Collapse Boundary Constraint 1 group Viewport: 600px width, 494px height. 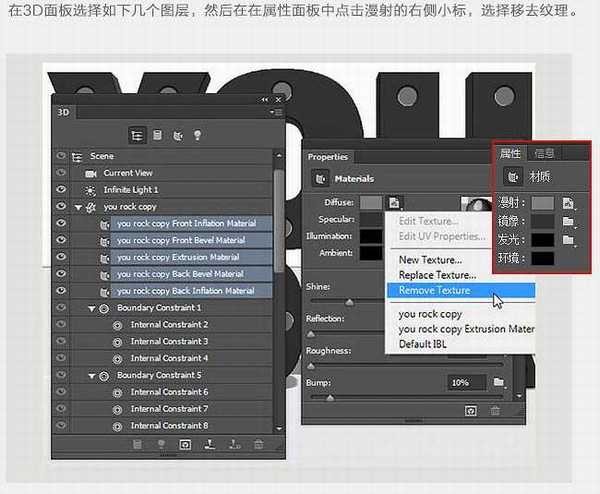[91, 308]
